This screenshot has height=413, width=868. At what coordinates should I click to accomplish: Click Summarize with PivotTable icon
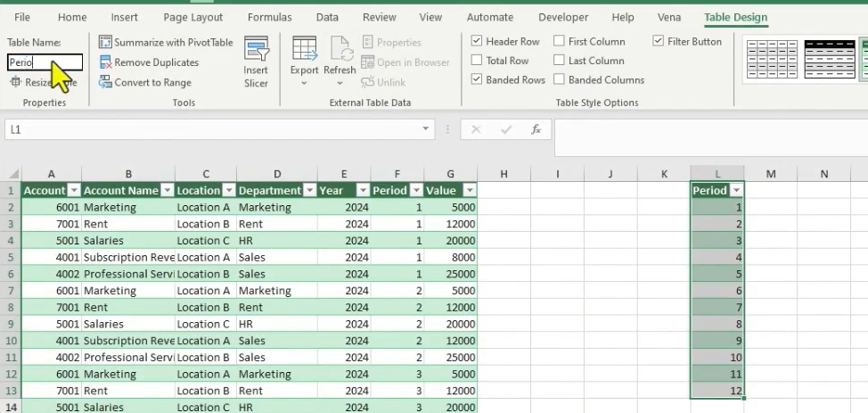click(x=106, y=43)
